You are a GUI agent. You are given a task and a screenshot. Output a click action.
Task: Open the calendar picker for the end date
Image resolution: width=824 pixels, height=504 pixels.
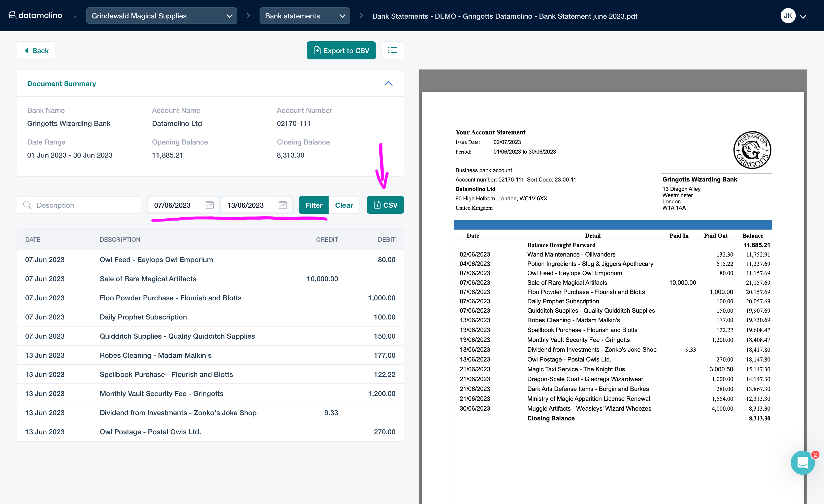(282, 205)
